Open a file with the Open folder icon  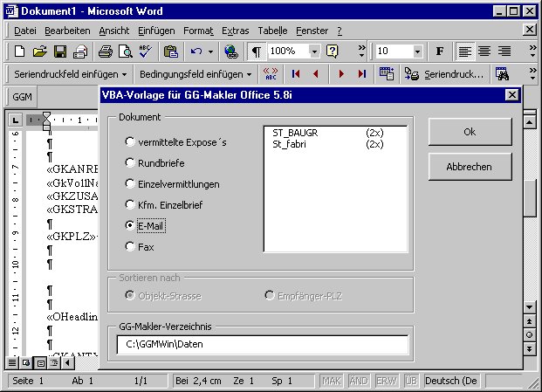coord(40,52)
